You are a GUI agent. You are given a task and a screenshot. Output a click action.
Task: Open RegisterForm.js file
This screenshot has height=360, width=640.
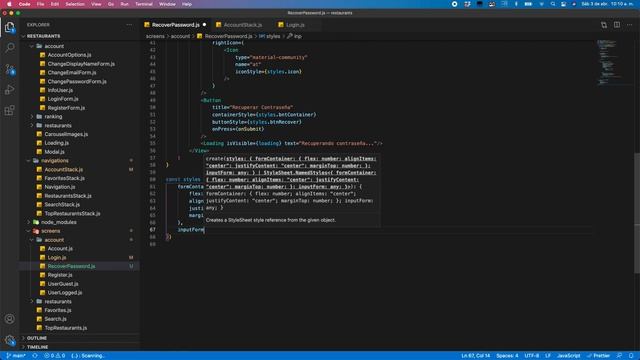(66, 108)
